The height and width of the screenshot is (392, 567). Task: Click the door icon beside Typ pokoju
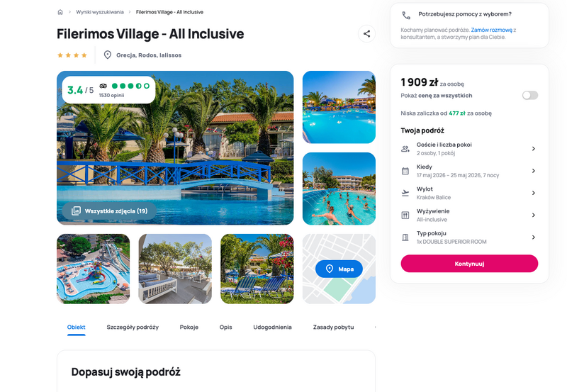(x=405, y=237)
